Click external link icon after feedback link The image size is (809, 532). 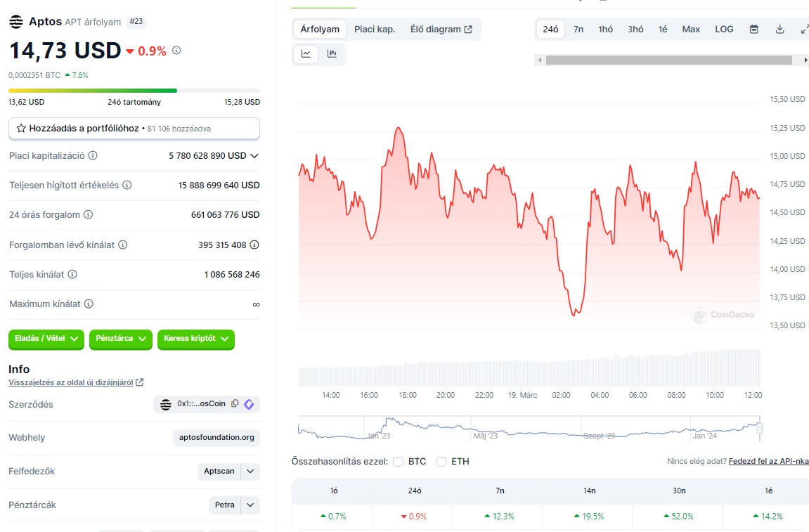pyautogui.click(x=139, y=382)
